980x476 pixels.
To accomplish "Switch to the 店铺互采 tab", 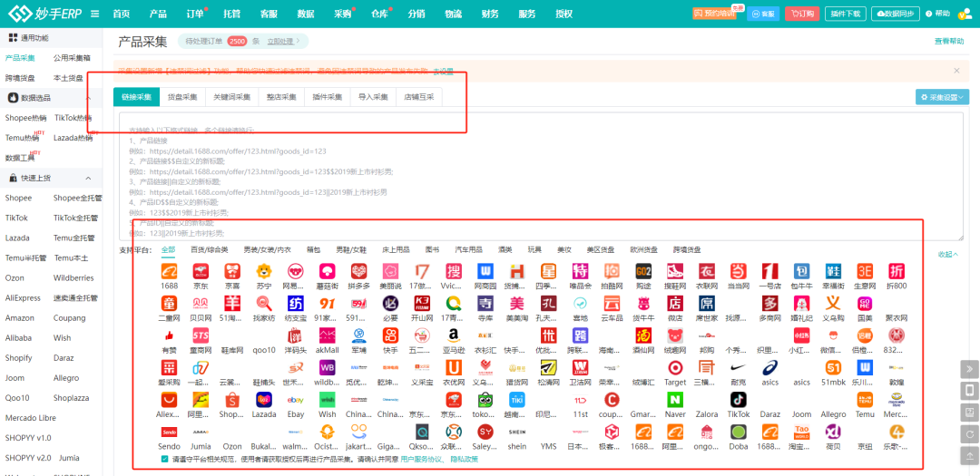I will 419,97.
